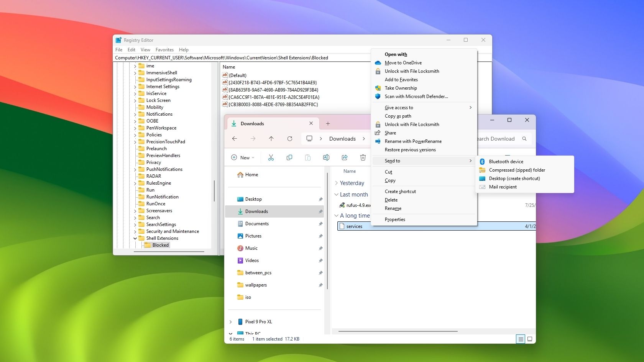Image resolution: width=644 pixels, height=362 pixels.
Task: Add a new File Explorer tab
Action: coord(328,123)
